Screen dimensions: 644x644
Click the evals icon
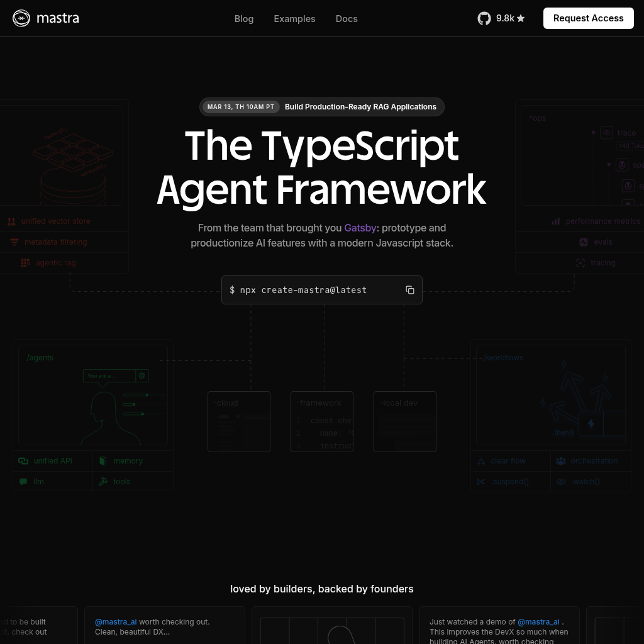(x=584, y=242)
